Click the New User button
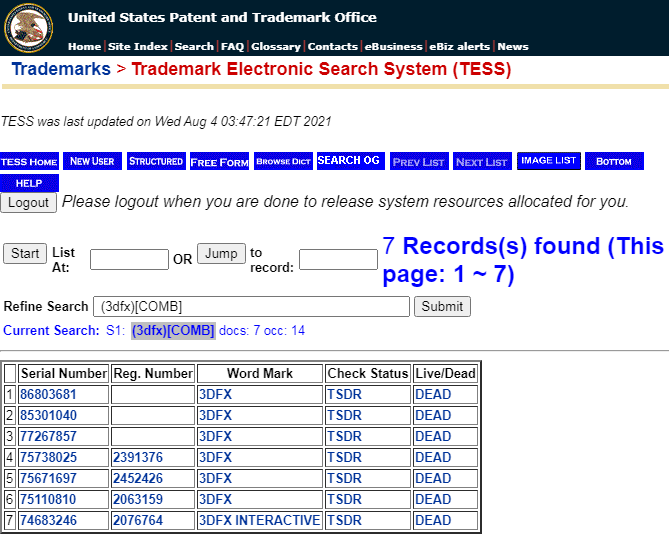This screenshot has width=669, height=534. [92, 161]
